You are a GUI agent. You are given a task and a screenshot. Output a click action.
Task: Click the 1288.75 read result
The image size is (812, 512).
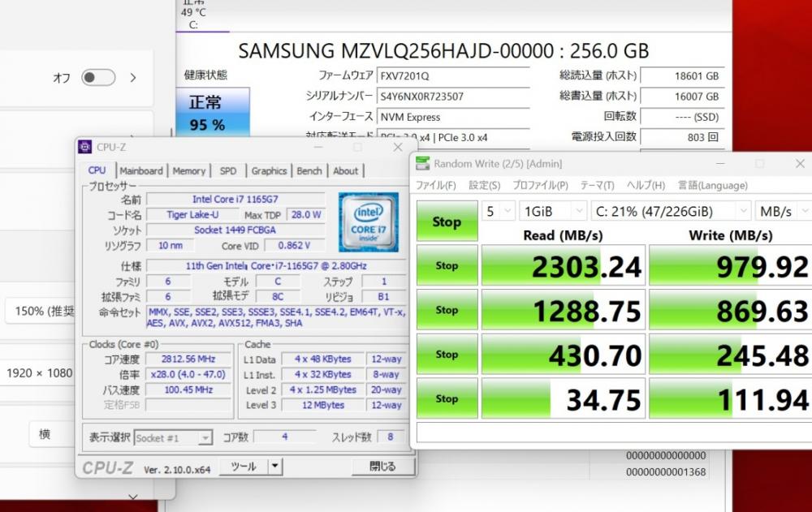(564, 310)
